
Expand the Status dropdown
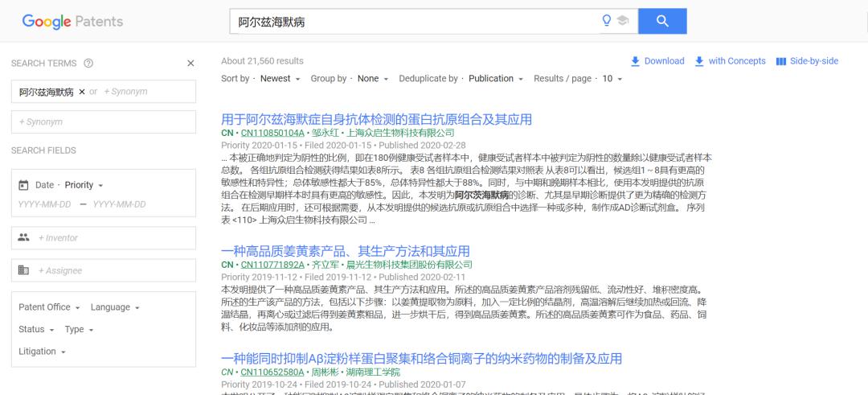click(x=36, y=329)
